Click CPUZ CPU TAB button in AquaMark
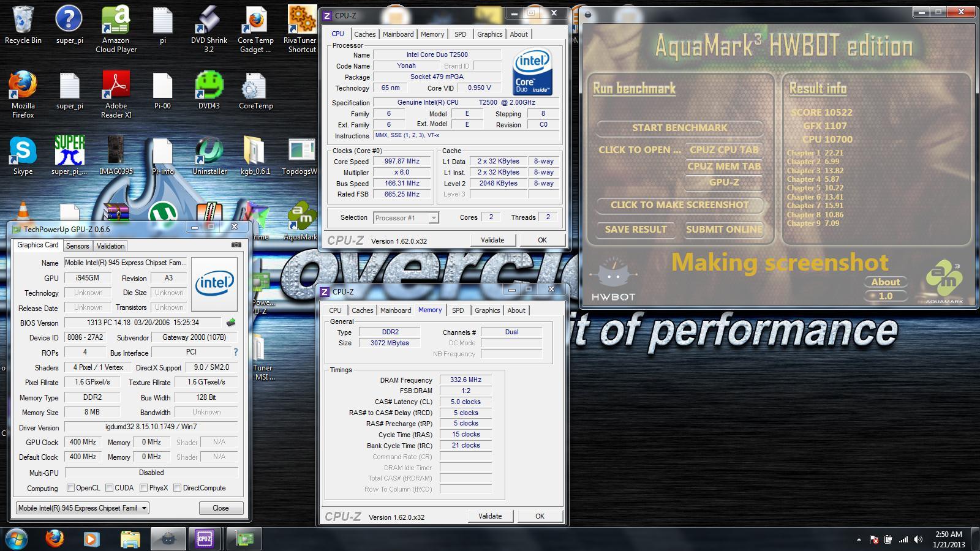 tap(724, 149)
